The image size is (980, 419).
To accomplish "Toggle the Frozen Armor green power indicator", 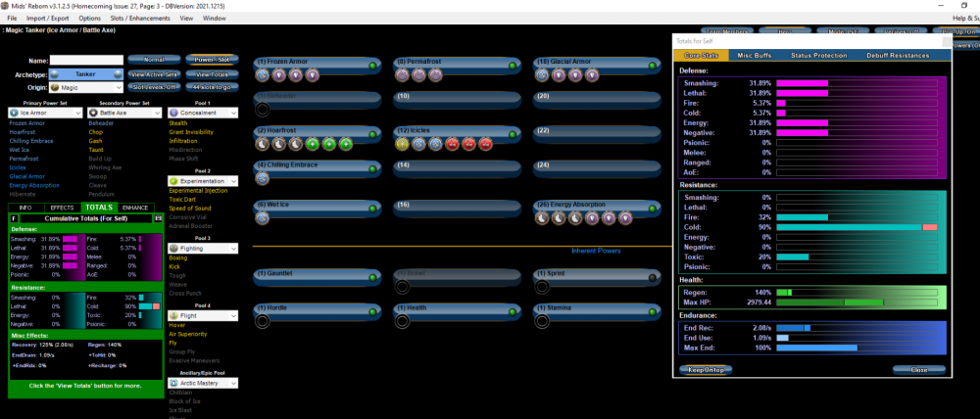I will click(373, 66).
